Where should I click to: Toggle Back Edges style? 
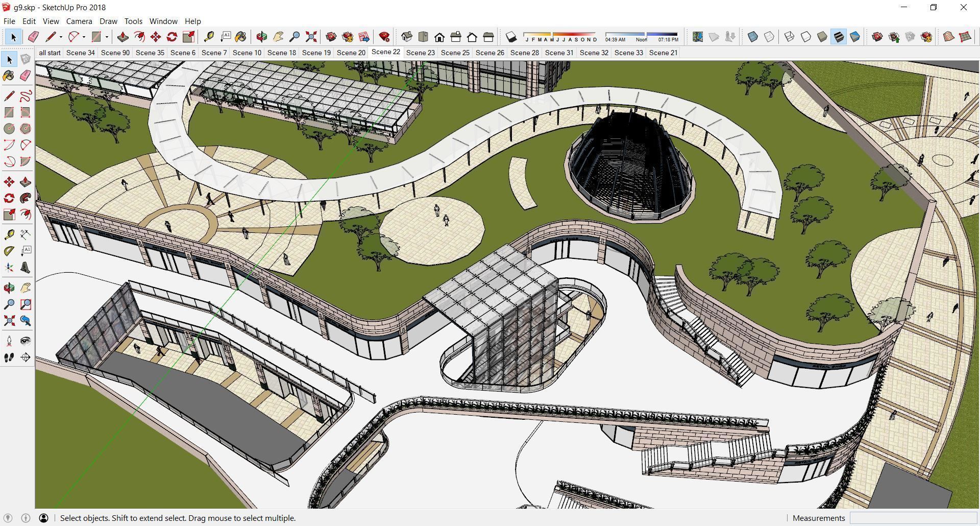[x=769, y=37]
